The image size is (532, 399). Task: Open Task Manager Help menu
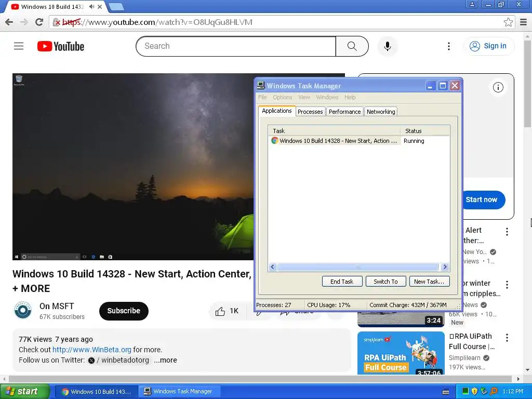(x=350, y=97)
